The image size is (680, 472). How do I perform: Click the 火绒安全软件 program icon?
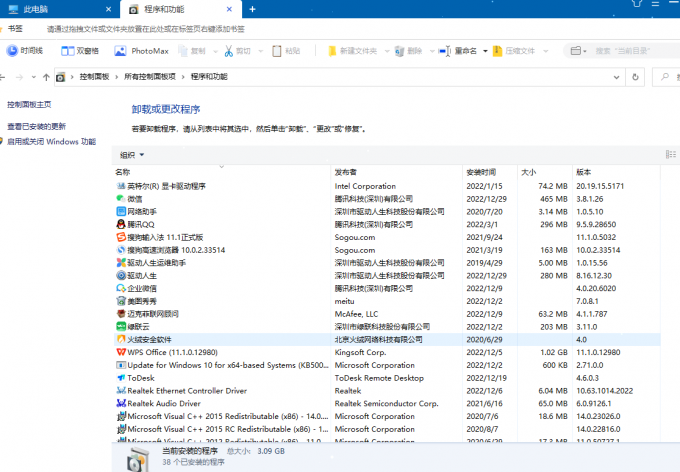tap(121, 340)
